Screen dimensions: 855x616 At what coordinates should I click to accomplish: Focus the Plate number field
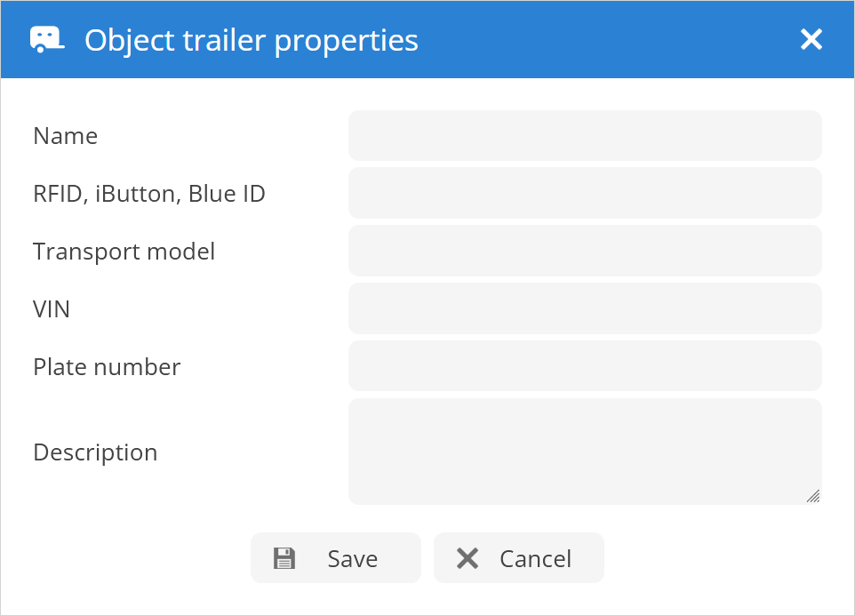pos(585,366)
